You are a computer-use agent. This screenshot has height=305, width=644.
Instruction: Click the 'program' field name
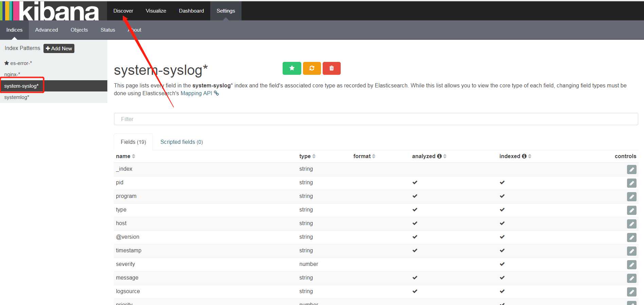tap(126, 196)
